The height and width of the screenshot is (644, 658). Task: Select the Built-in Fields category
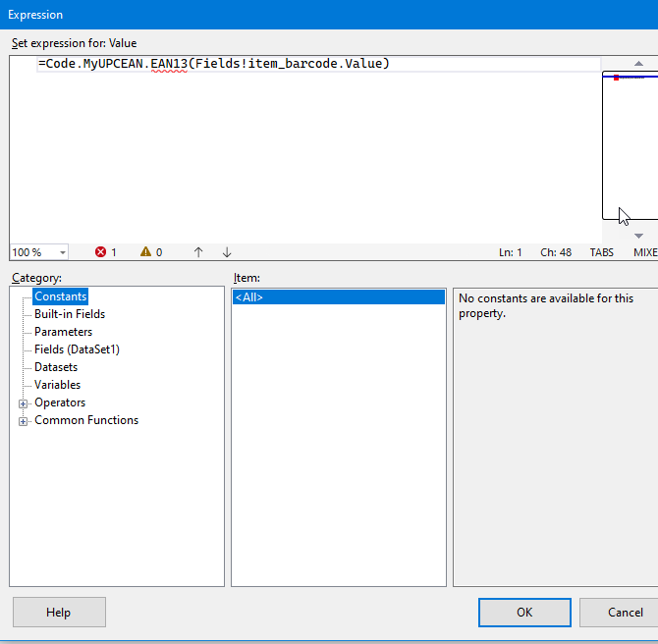[x=70, y=314]
